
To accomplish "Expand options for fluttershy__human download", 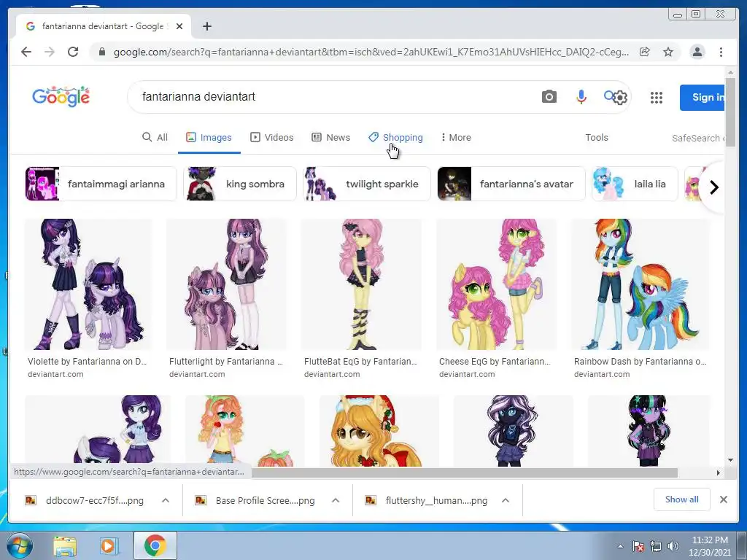I will (506, 500).
